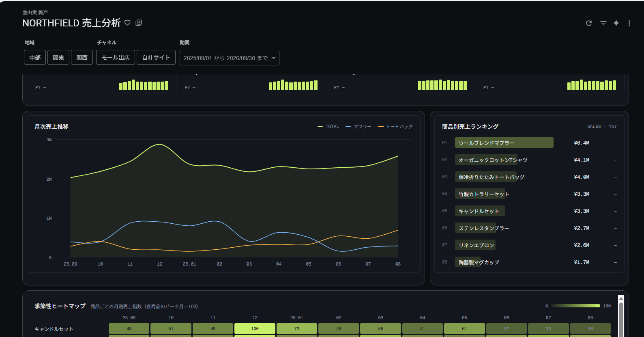Open the 期間 date range dropdown
644x337 pixels.
(230, 58)
